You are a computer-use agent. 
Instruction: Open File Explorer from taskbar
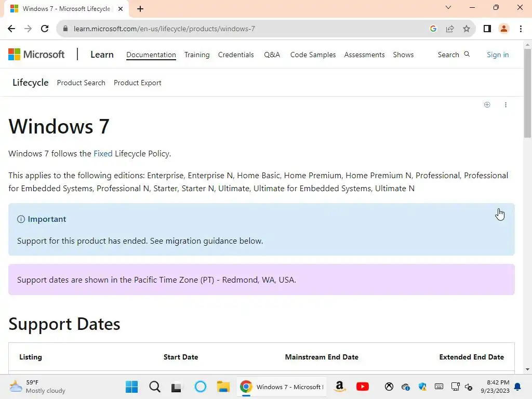[223, 387]
